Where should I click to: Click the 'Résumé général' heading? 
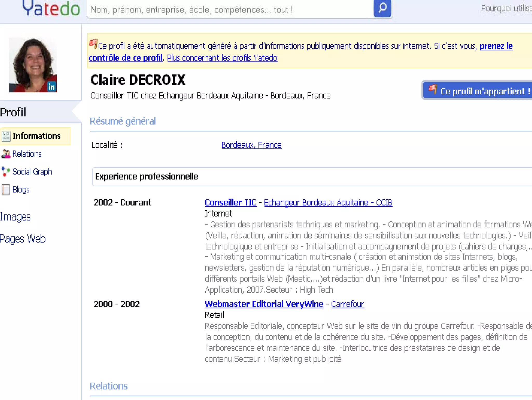pyautogui.click(x=123, y=121)
